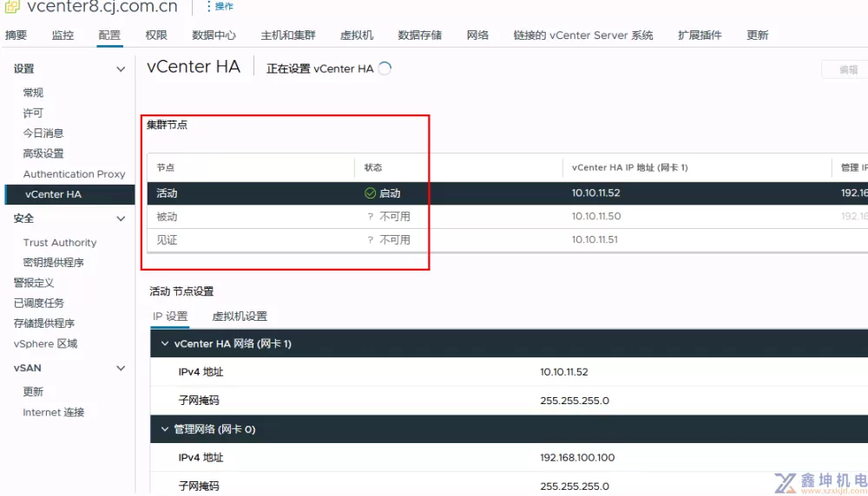The image size is (868, 496).
Task: Open 密钥提供程序 in the sidebar
Action: [x=53, y=263]
